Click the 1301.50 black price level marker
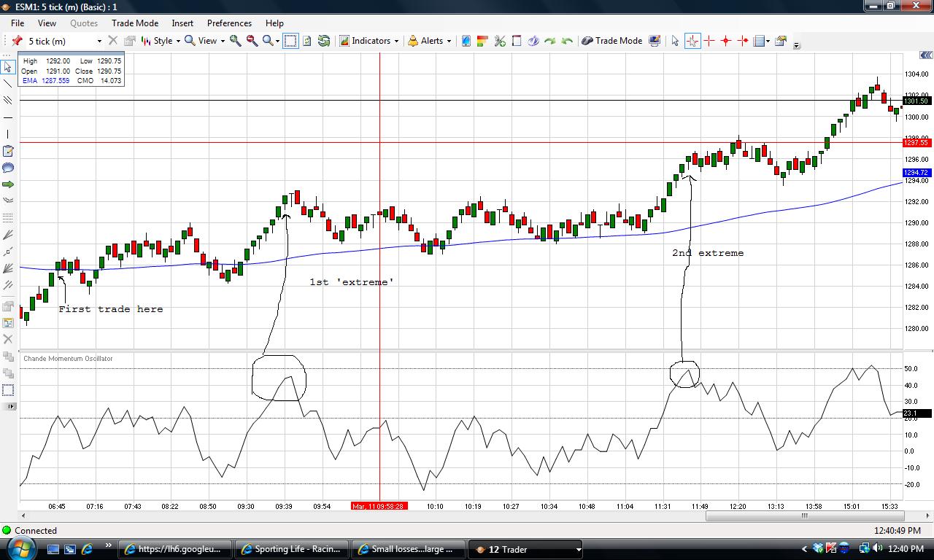 [x=916, y=101]
